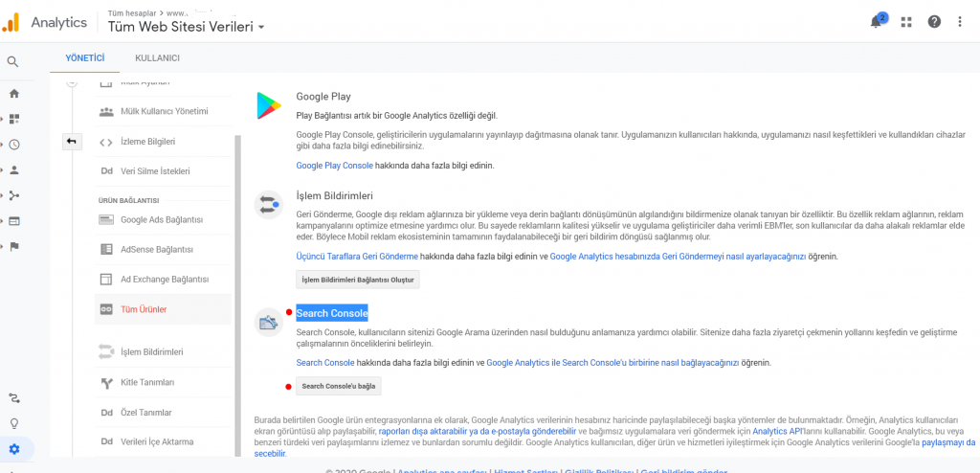Viewport: 980px width, 473px height.
Task: Click İşlem Bildirimleri round arrows icon
Action: click(269, 205)
